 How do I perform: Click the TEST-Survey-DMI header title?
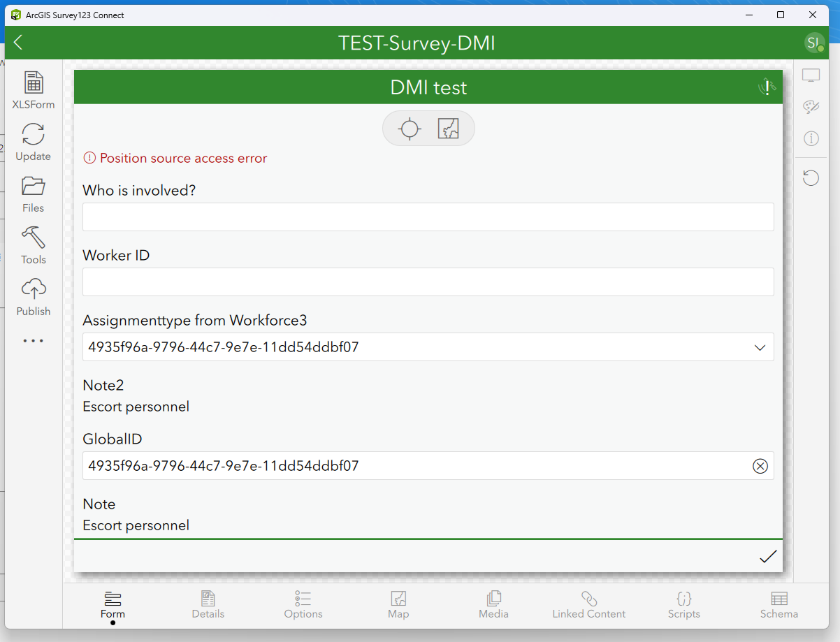[417, 43]
